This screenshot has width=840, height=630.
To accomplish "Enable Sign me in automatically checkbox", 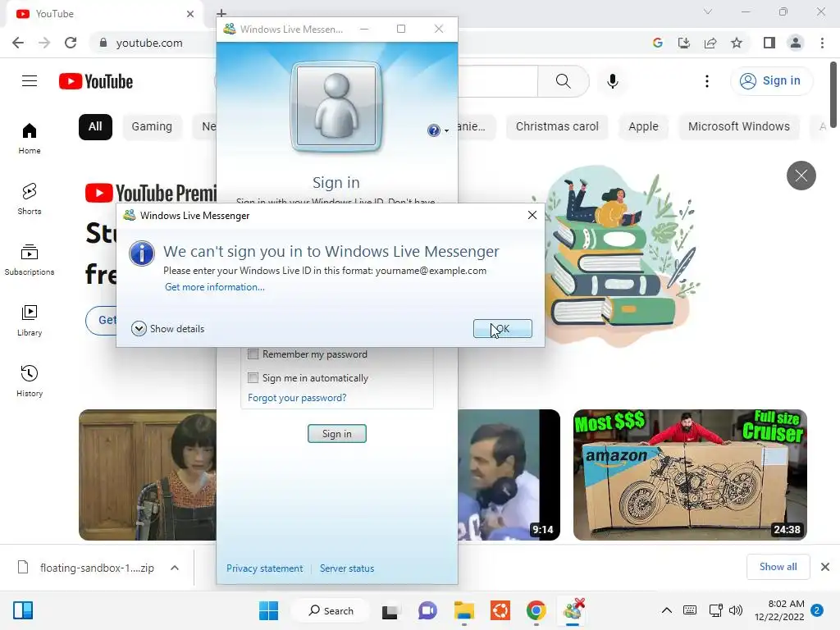I will pyautogui.click(x=253, y=377).
